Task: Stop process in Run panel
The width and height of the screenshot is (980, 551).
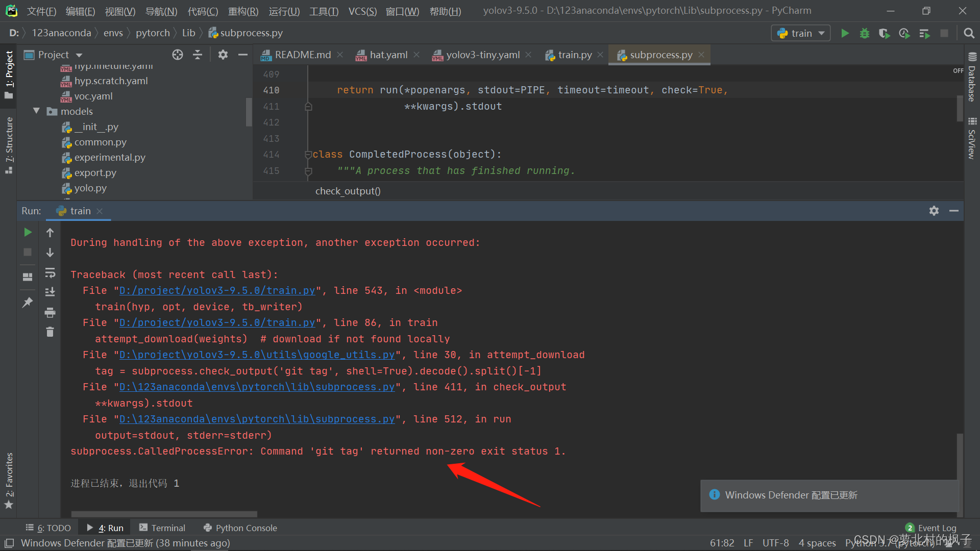Action: [28, 252]
